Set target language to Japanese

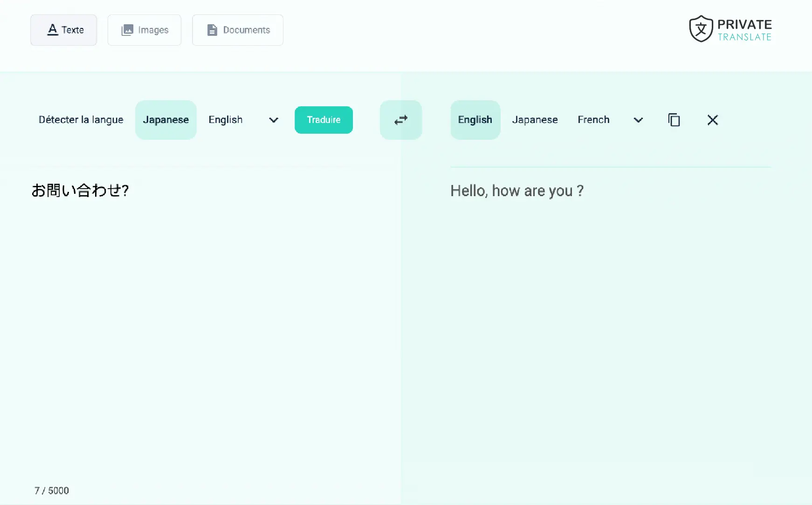535,120
